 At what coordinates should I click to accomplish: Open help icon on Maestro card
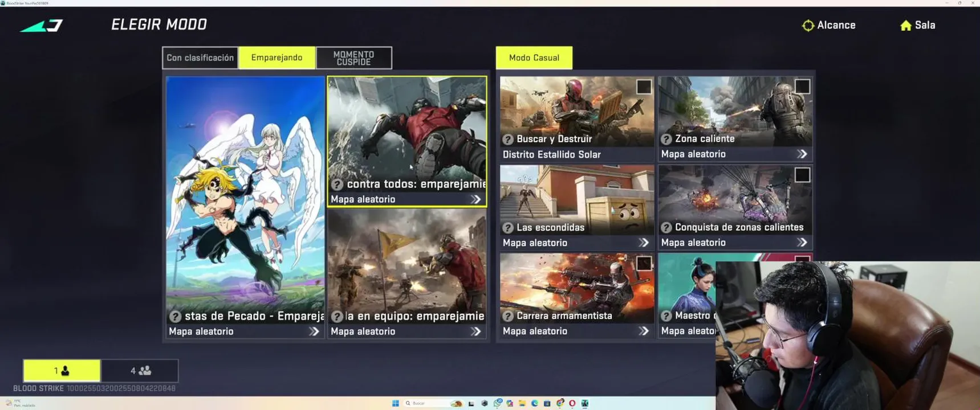666,316
